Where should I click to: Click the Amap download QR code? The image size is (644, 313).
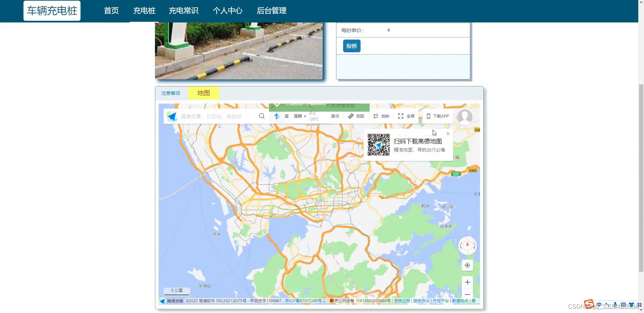pos(378,145)
